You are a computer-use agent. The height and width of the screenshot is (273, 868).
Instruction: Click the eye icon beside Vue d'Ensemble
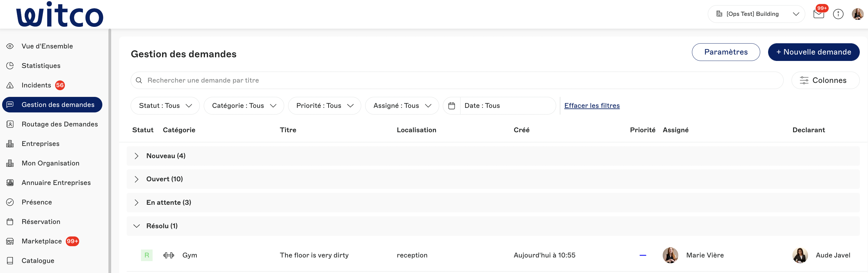coord(10,46)
